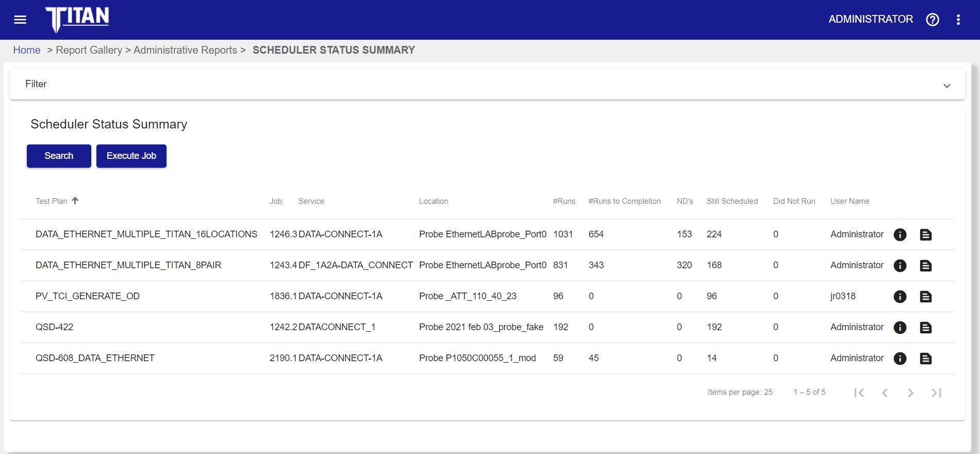Click location Probe 2021 feb 03_probe_fake

[x=481, y=327]
